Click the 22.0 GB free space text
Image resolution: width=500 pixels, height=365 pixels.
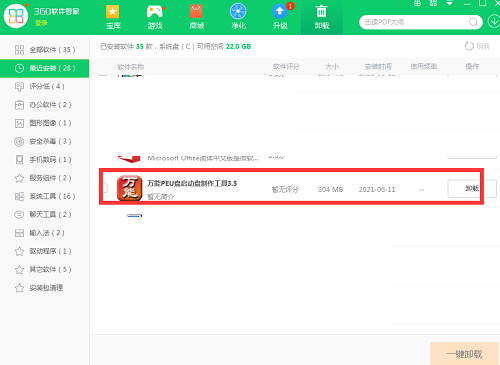[238, 47]
